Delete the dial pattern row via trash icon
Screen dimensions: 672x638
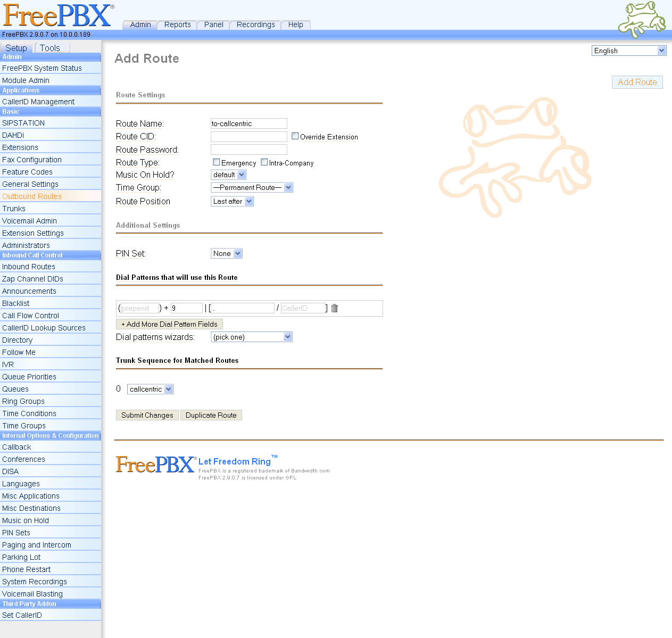coord(334,308)
